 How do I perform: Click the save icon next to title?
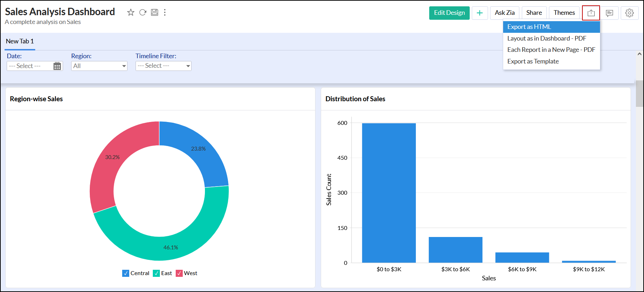coord(154,13)
